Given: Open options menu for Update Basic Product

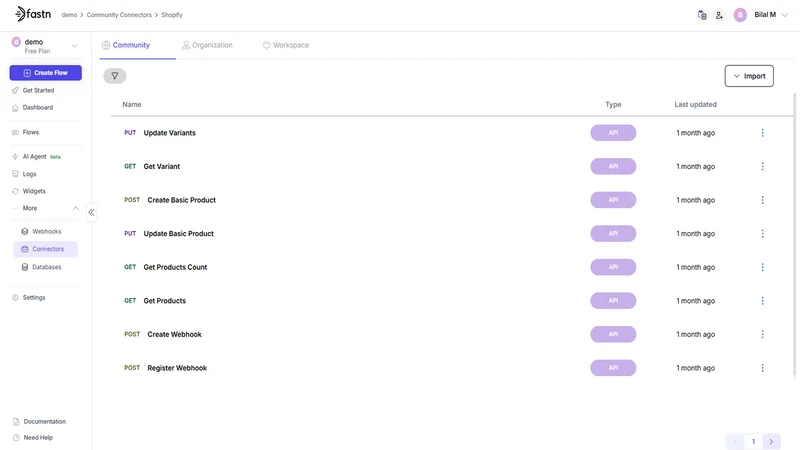Looking at the screenshot, I should click(762, 234).
